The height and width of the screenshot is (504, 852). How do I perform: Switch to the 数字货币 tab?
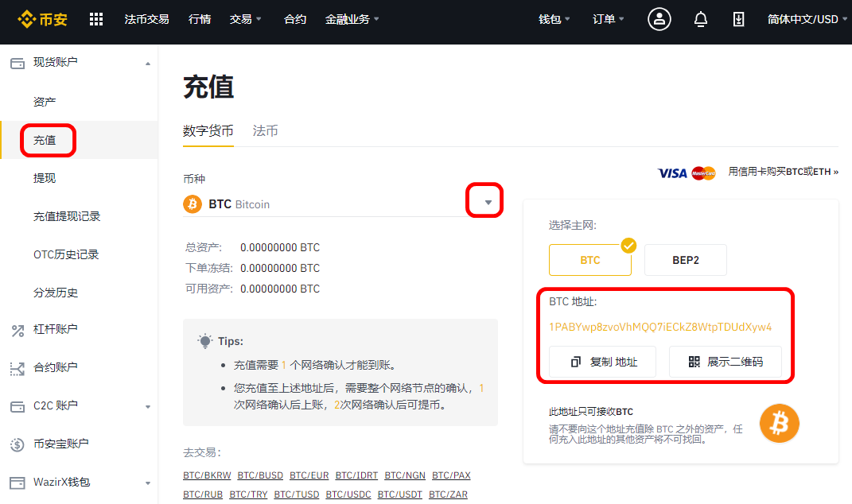coord(208,131)
